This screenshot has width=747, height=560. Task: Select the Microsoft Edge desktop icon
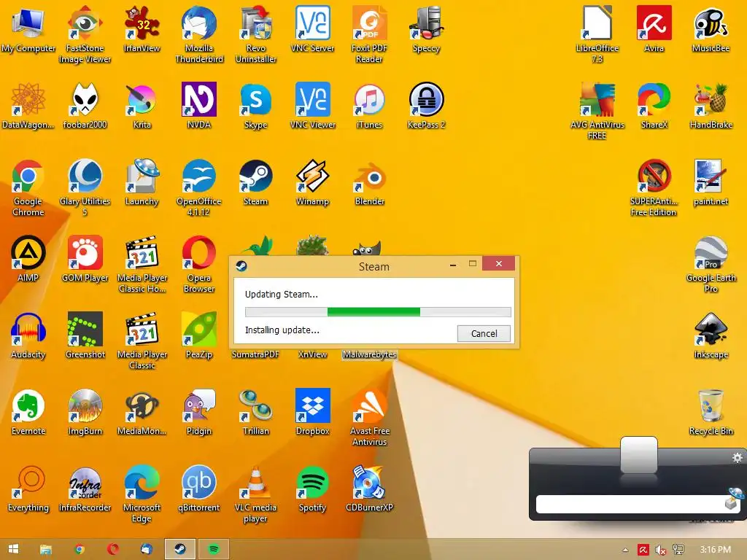pyautogui.click(x=142, y=494)
